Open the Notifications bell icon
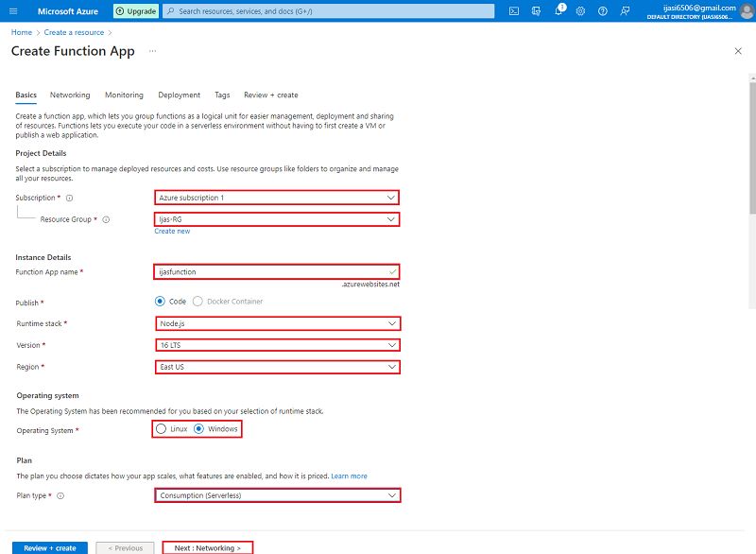The image size is (756, 554). pos(558,10)
